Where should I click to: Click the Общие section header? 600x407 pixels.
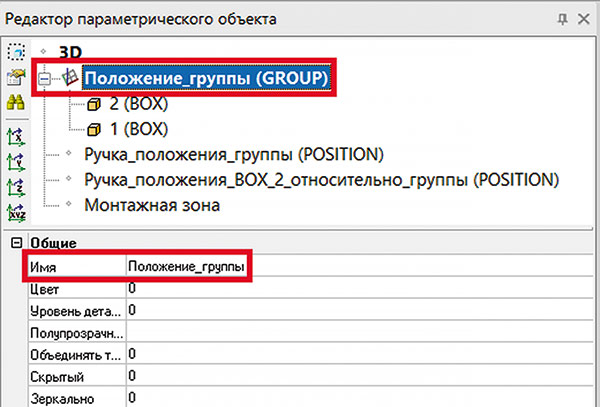point(54,243)
